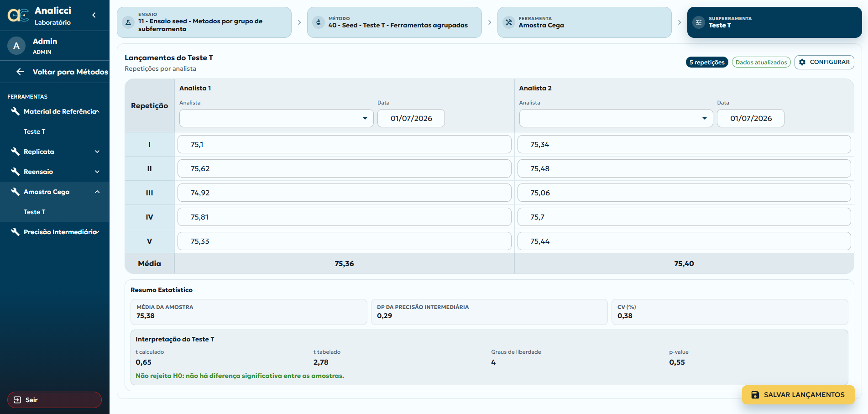The image size is (868, 414).
Task: Click the Analicci logo icon
Action: (x=18, y=16)
